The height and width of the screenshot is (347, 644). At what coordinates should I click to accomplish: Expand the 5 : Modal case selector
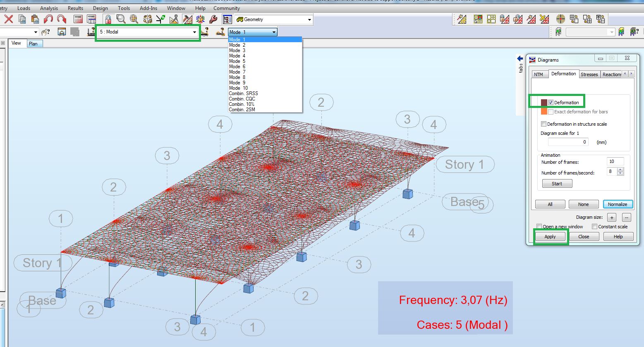point(194,32)
